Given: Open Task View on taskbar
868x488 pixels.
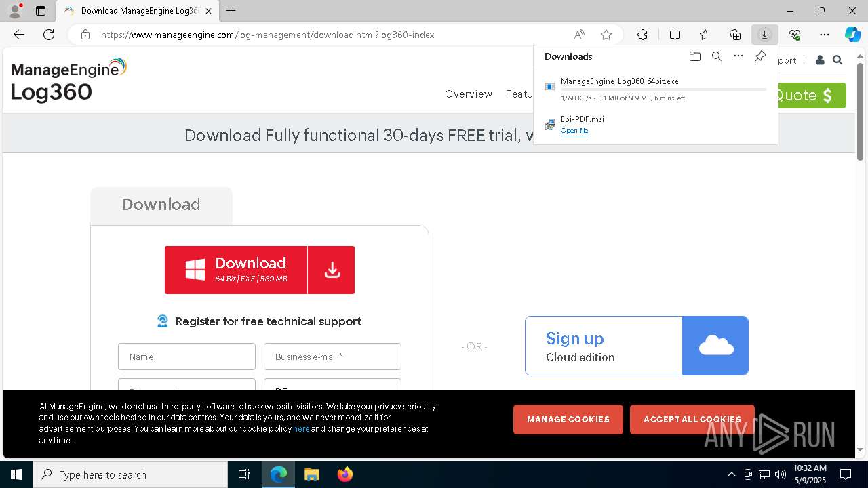Looking at the screenshot, I should (244, 474).
